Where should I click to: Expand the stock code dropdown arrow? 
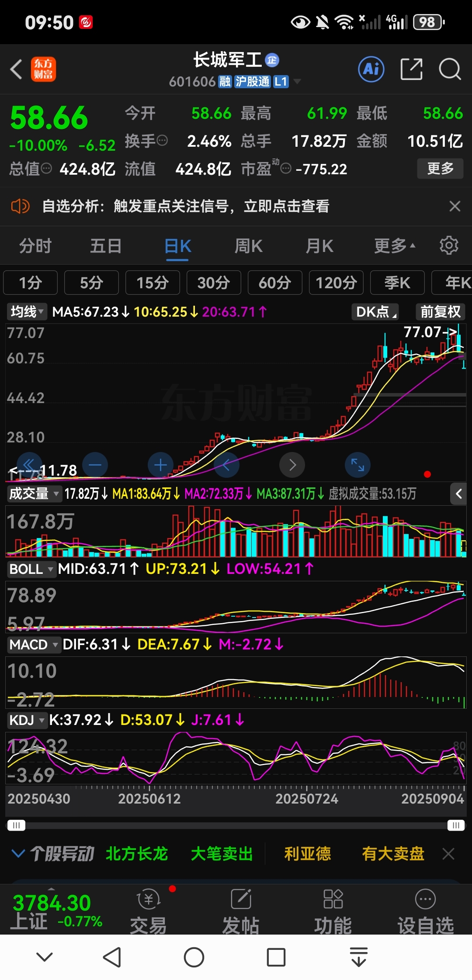point(297,81)
